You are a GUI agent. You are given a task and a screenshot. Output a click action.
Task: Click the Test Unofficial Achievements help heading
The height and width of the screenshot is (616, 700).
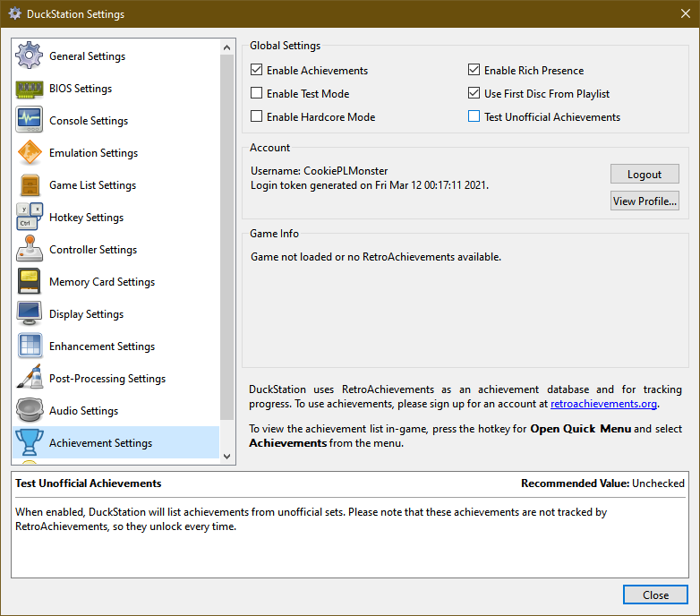point(89,483)
